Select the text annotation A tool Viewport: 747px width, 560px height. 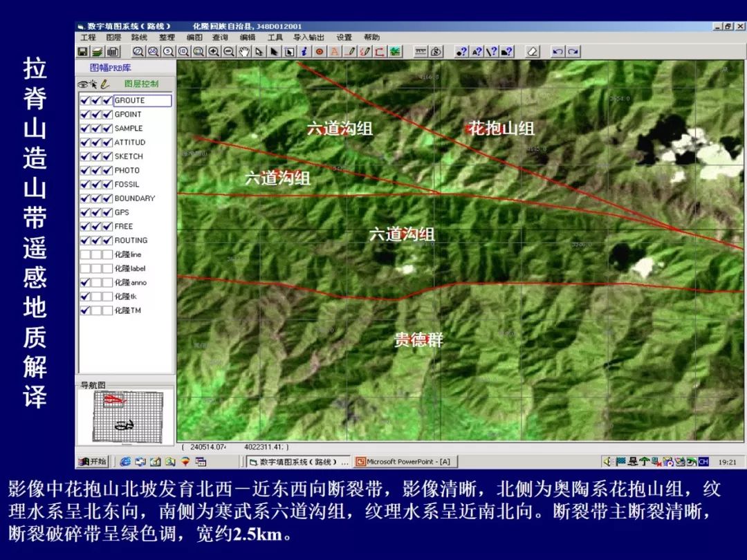coord(335,51)
